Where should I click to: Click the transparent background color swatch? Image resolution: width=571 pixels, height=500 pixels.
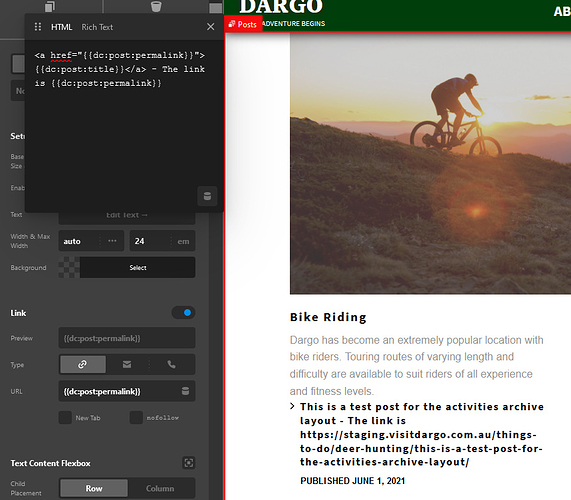pos(69,268)
